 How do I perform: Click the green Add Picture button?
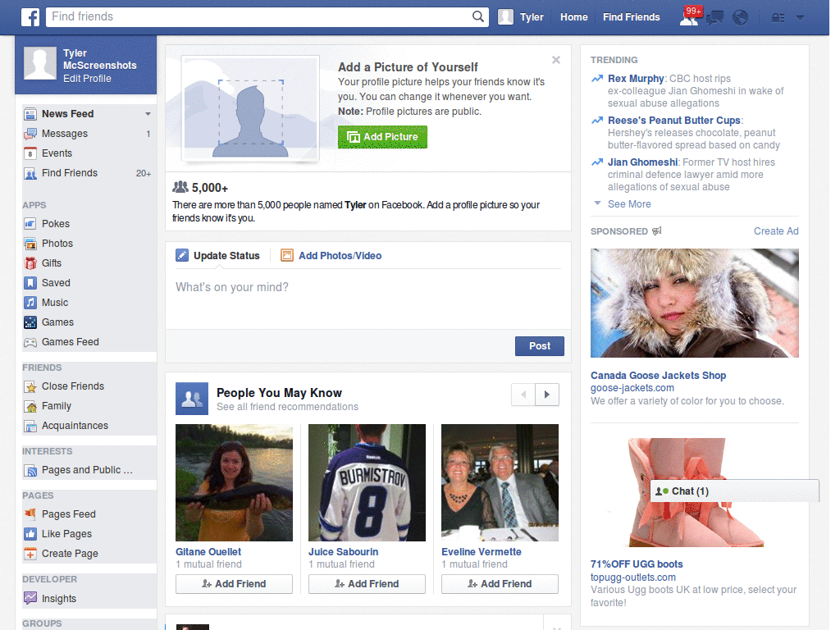click(382, 137)
